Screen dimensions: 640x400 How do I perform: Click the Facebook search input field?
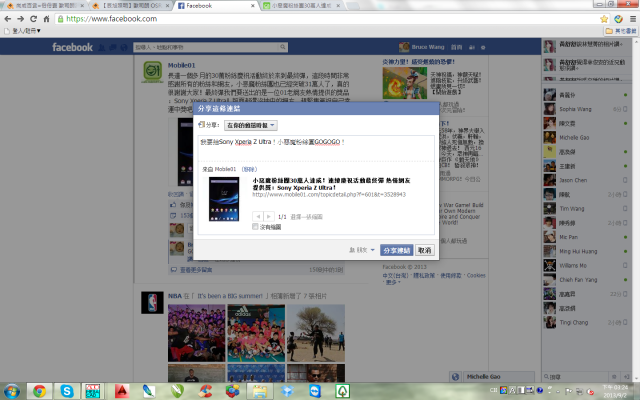click(206, 47)
